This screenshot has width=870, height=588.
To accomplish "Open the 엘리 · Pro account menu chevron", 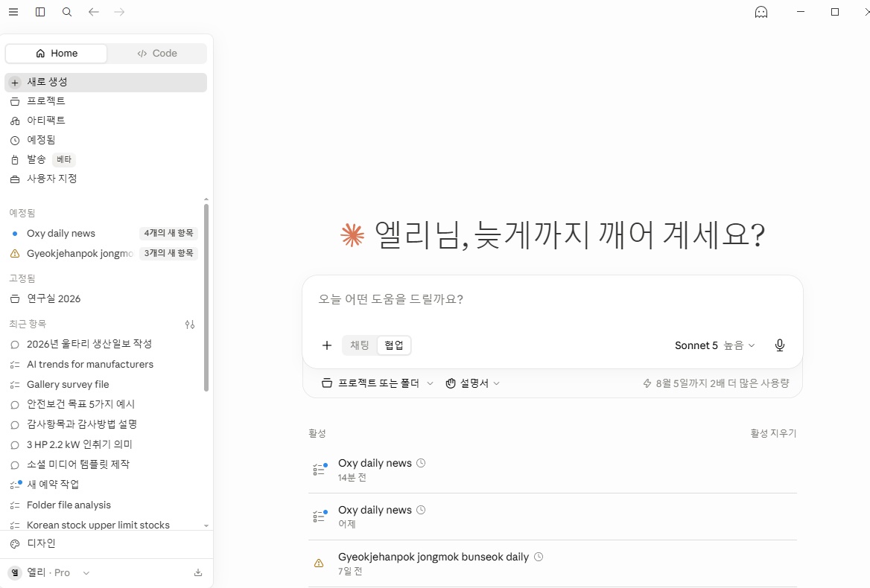I will pos(86,573).
